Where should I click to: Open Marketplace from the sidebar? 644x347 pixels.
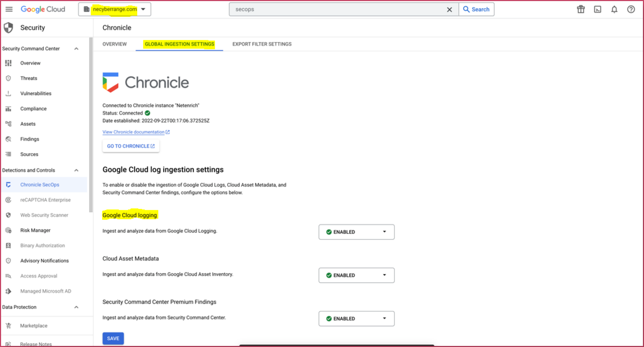pos(33,325)
